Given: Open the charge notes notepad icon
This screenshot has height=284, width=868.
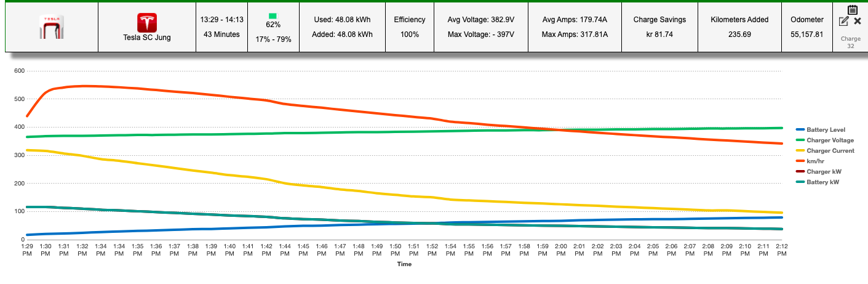Looking at the screenshot, I should [x=852, y=10].
